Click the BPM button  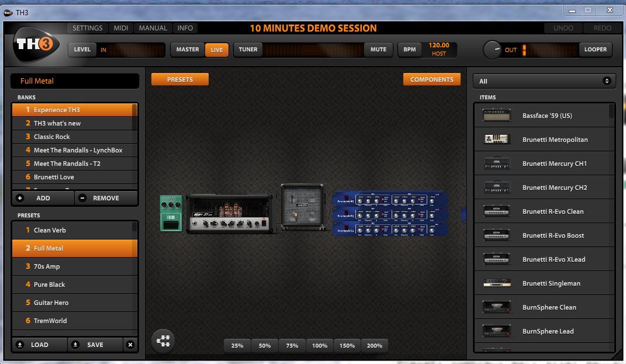[410, 50]
